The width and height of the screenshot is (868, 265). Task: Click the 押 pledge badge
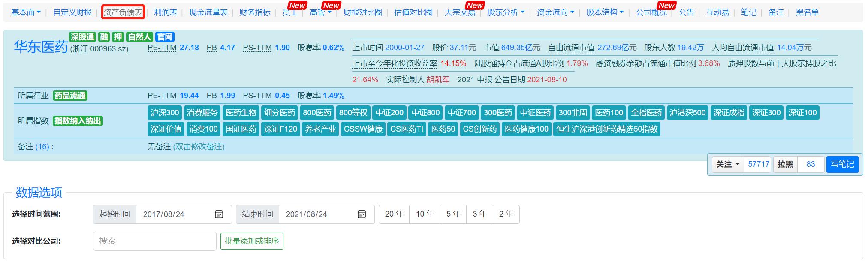(118, 37)
